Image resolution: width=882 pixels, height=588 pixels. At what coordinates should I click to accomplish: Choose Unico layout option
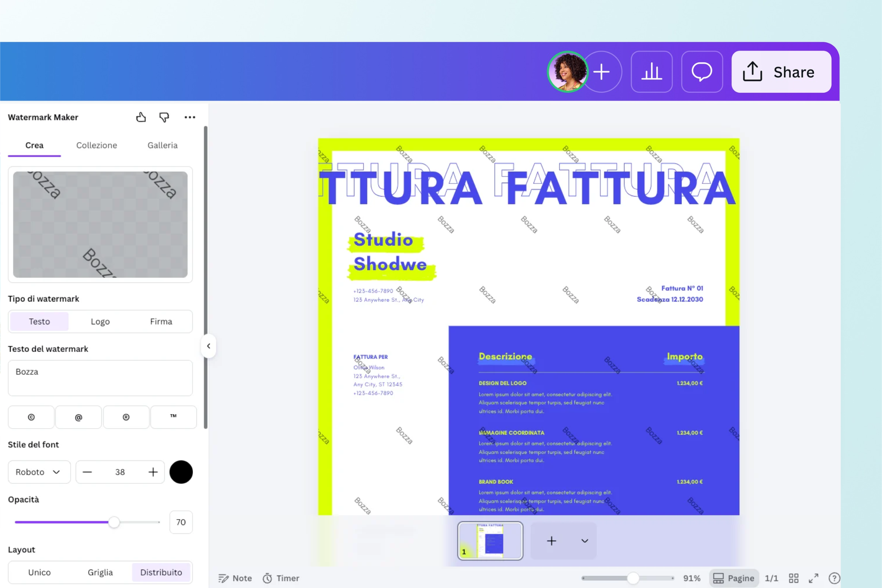click(39, 572)
